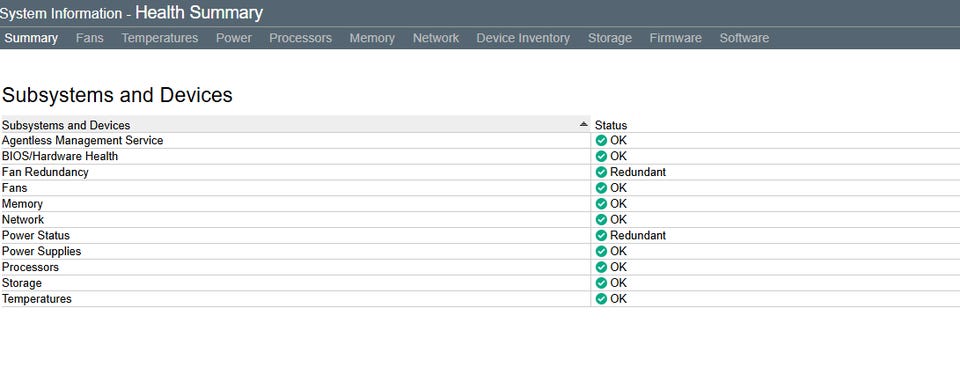Open the Temperatures tab
The width and height of the screenshot is (960, 367).
click(160, 38)
